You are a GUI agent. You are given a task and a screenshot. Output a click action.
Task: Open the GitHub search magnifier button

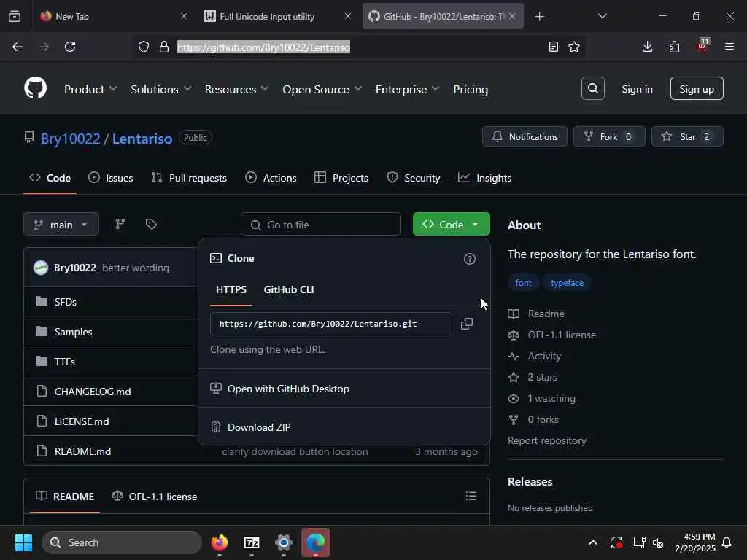(592, 88)
